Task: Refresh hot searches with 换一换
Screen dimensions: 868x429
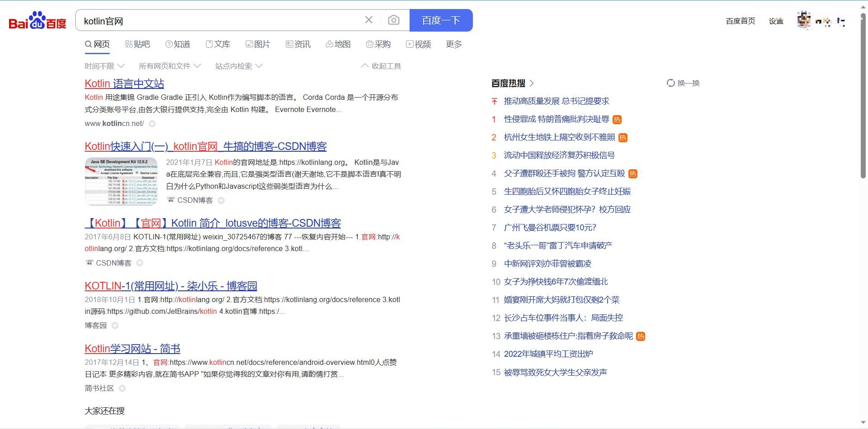Action: pyautogui.click(x=683, y=83)
